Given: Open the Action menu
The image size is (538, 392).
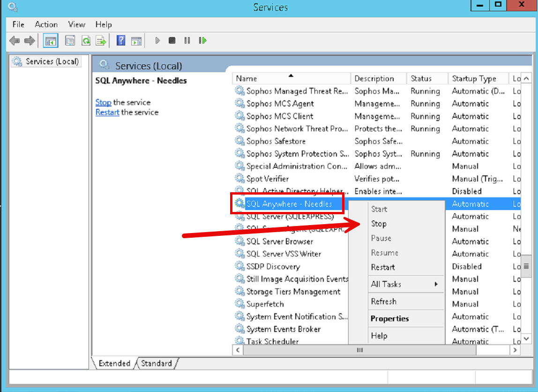Looking at the screenshot, I should 46,24.
